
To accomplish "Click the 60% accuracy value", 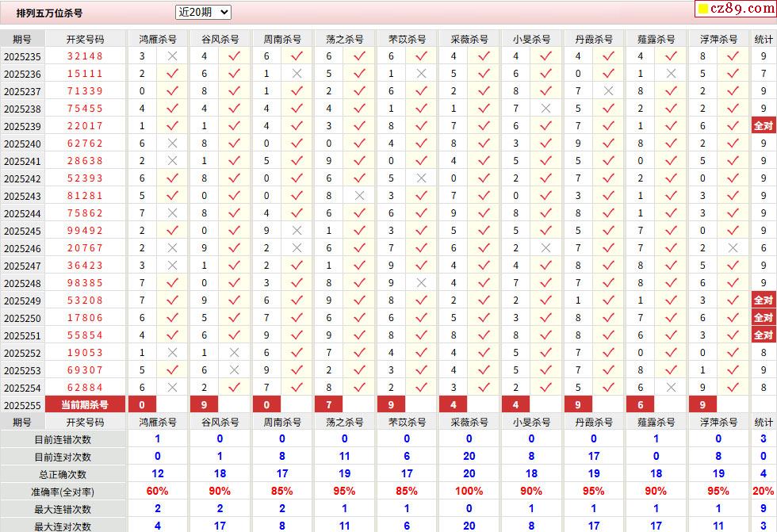I will (158, 491).
